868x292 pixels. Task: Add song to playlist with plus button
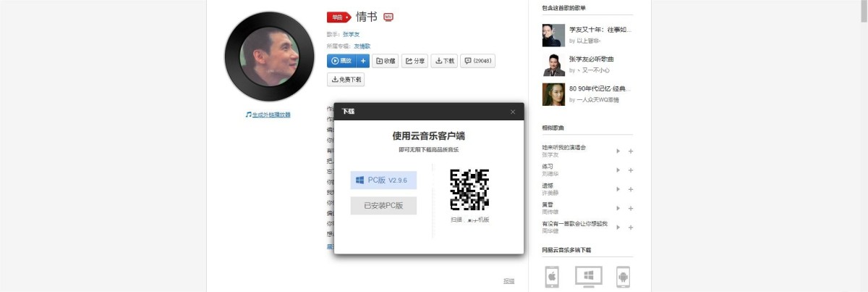(x=363, y=61)
